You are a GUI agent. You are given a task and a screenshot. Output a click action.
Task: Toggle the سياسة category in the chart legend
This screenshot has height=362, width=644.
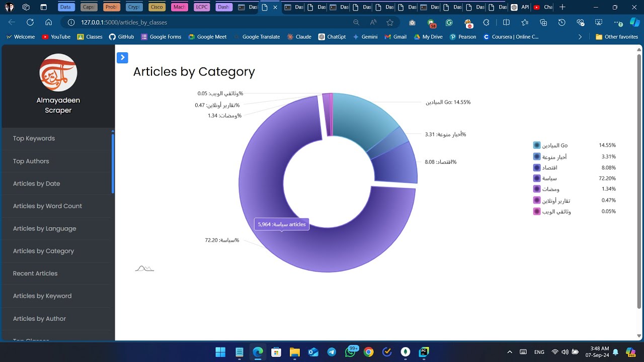(x=550, y=178)
